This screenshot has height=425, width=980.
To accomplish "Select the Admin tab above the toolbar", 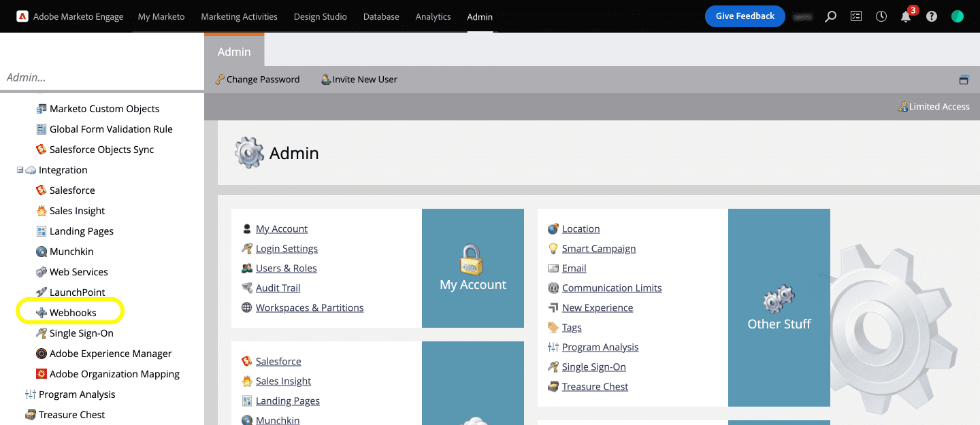I will [x=234, y=52].
